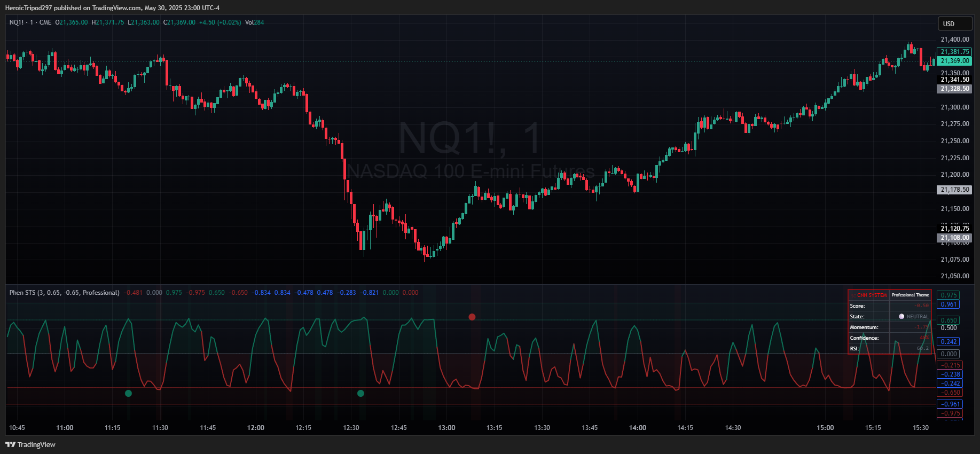The image size is (980, 454).
Task: Click the 0.500 indicator scale tick
Action: [948, 328]
